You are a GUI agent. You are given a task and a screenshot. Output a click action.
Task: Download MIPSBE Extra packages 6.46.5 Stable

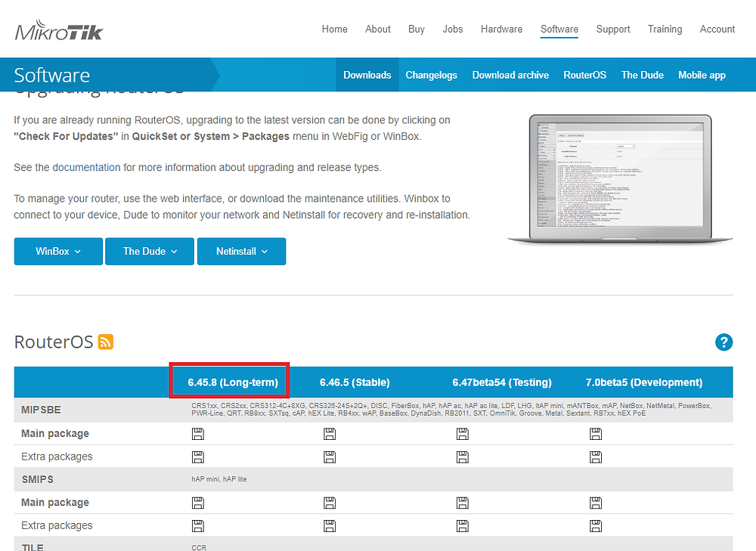tap(330, 457)
